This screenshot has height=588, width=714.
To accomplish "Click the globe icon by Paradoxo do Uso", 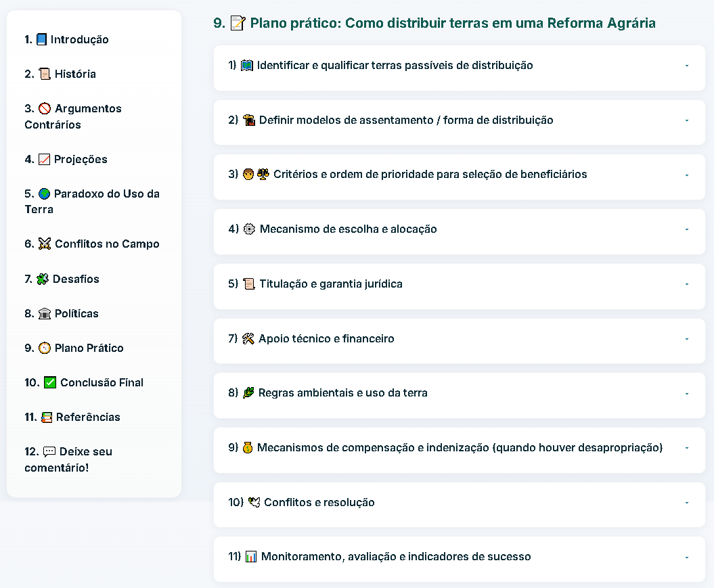I will click(44, 194).
